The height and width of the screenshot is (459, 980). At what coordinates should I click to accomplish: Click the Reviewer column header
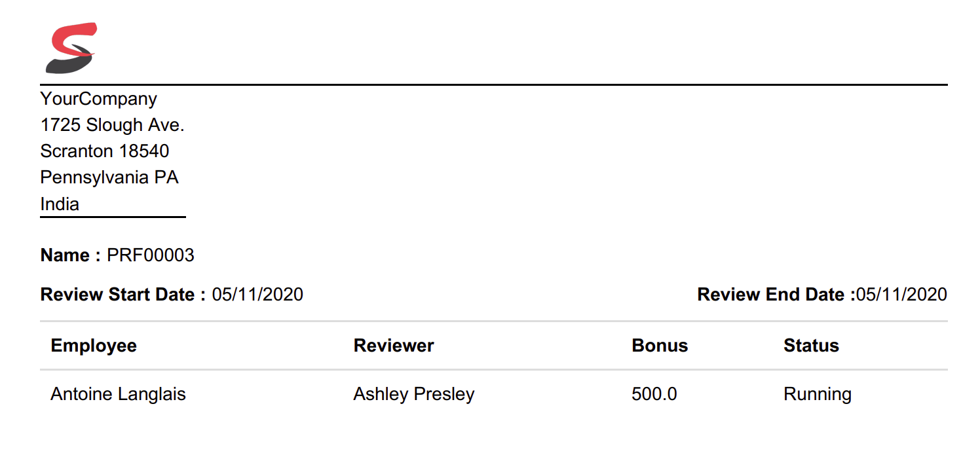point(394,346)
